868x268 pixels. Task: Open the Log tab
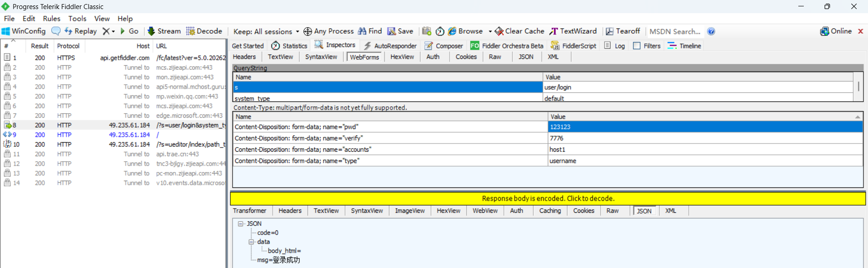pos(615,46)
